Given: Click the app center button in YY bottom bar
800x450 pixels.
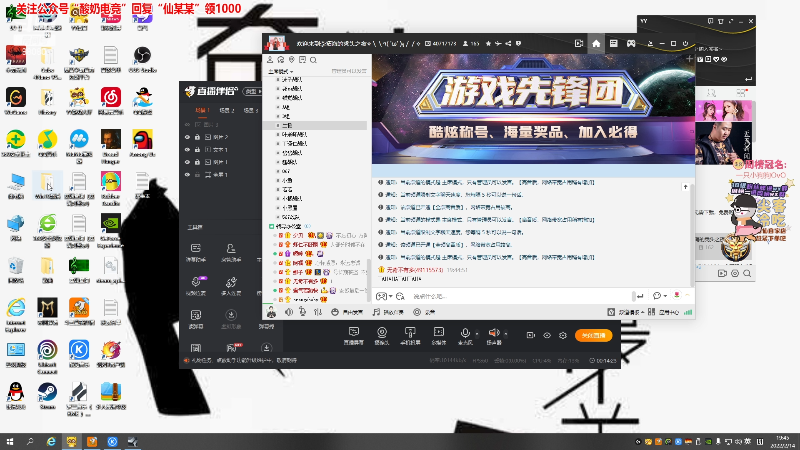Looking at the screenshot, I should [664, 312].
